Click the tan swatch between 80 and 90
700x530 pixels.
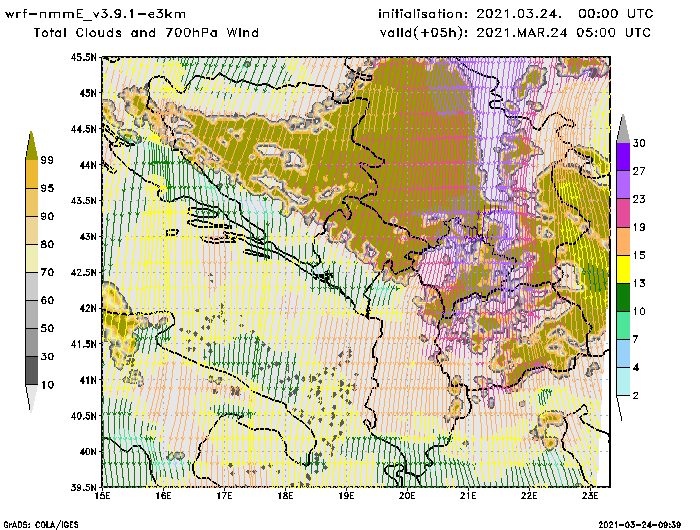(31, 230)
